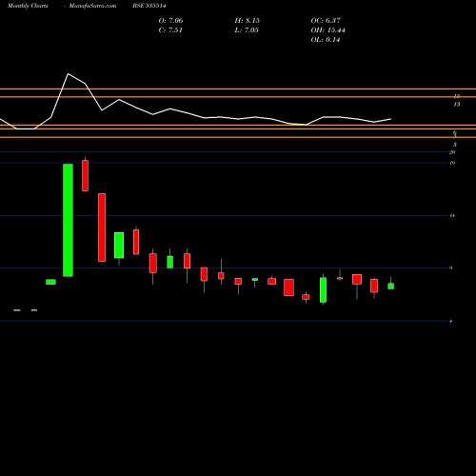
Task: Click the rightmost green candlestick
Action: pos(391,286)
